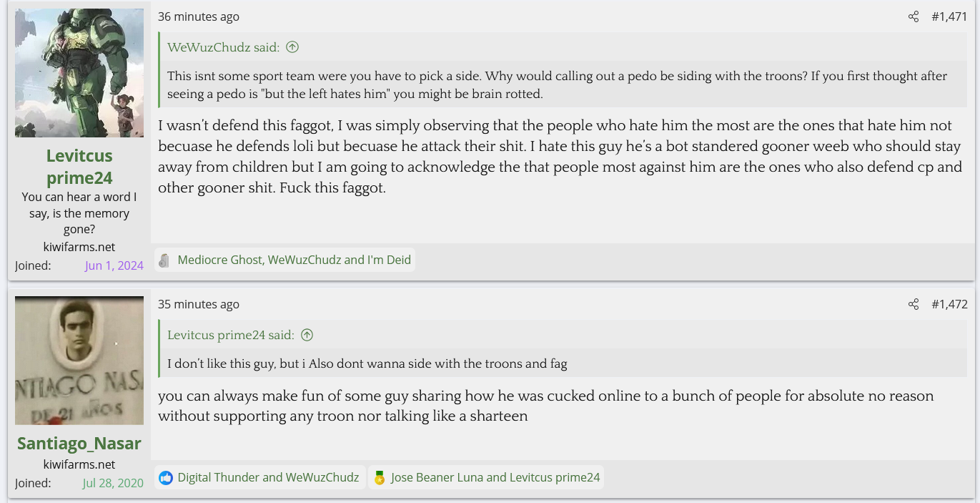Open Santiago_Nasar profile username
980x503 pixels.
[x=79, y=443]
